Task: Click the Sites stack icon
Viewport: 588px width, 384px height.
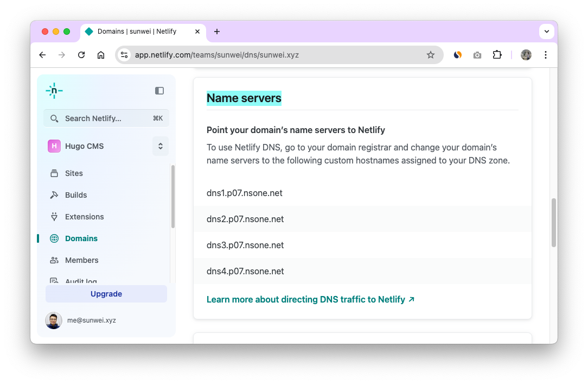Action: pos(54,173)
